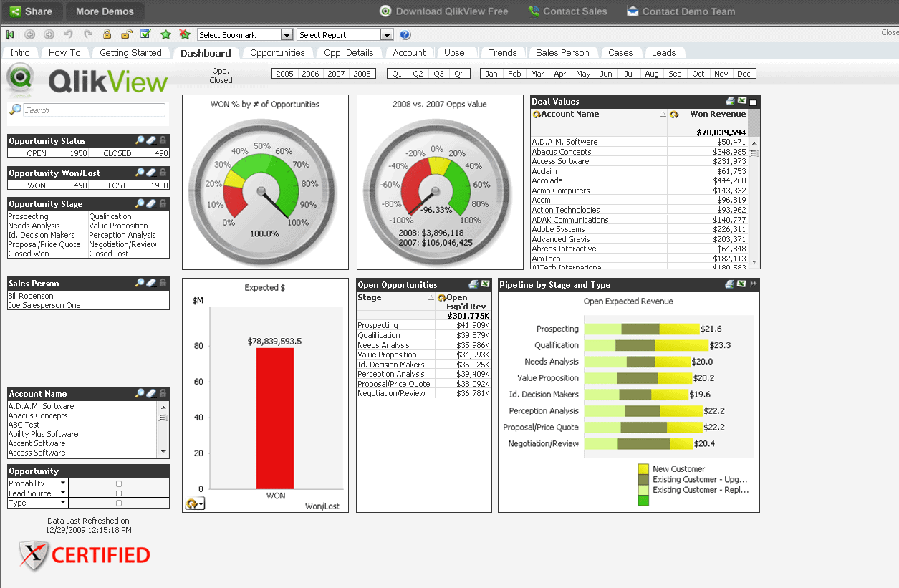
Task: Click the olive Existing Customer - Upg legend swatch
Action: tap(643, 480)
